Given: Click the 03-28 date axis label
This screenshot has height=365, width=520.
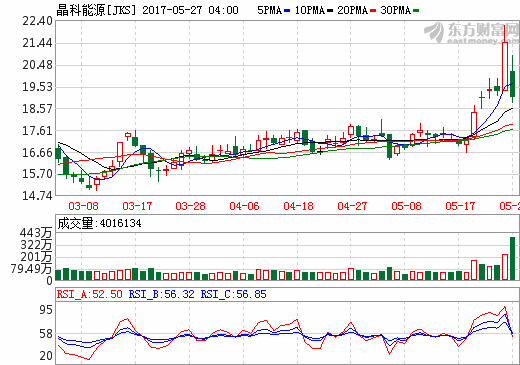Looking at the screenshot, I should (x=190, y=206).
